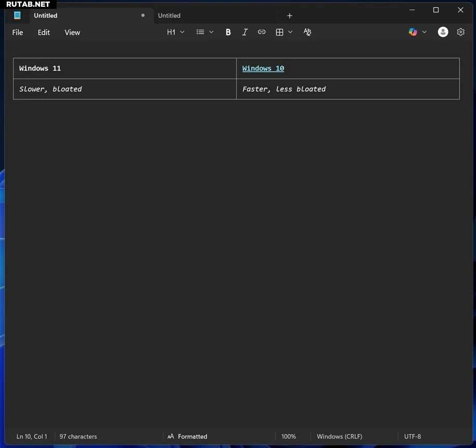
Task: Open the File menu
Action: click(18, 32)
